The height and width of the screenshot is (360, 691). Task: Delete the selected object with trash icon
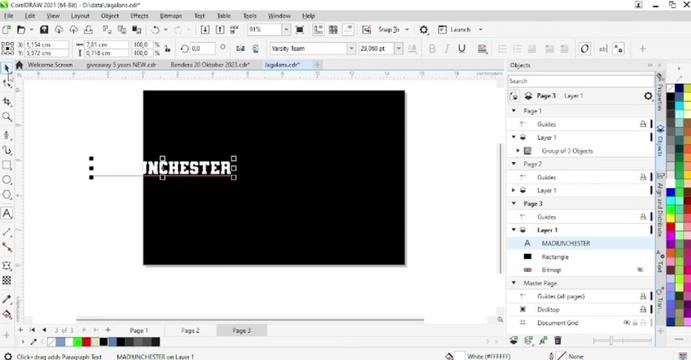557,340
